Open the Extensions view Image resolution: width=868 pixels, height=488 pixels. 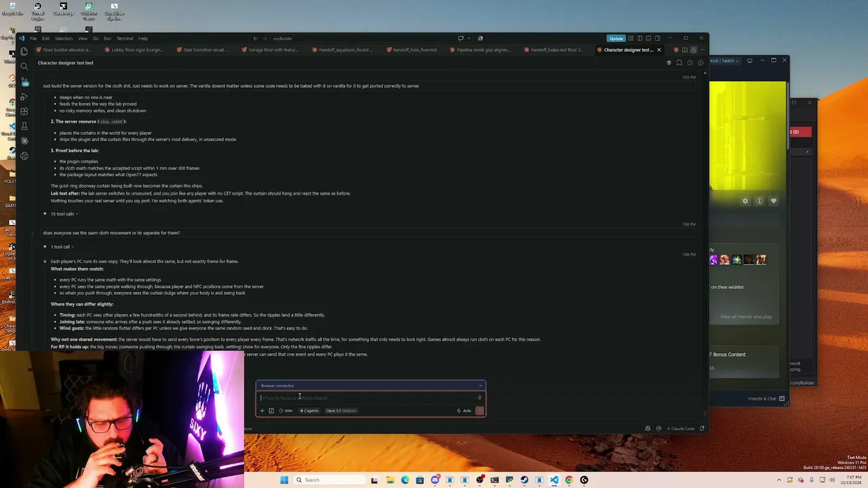[x=24, y=111]
